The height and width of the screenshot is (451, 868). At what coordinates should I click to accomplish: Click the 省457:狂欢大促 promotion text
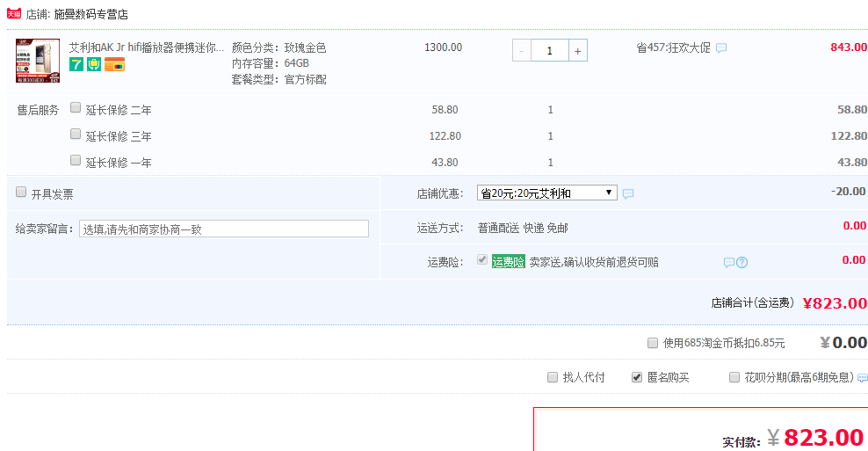pos(673,47)
